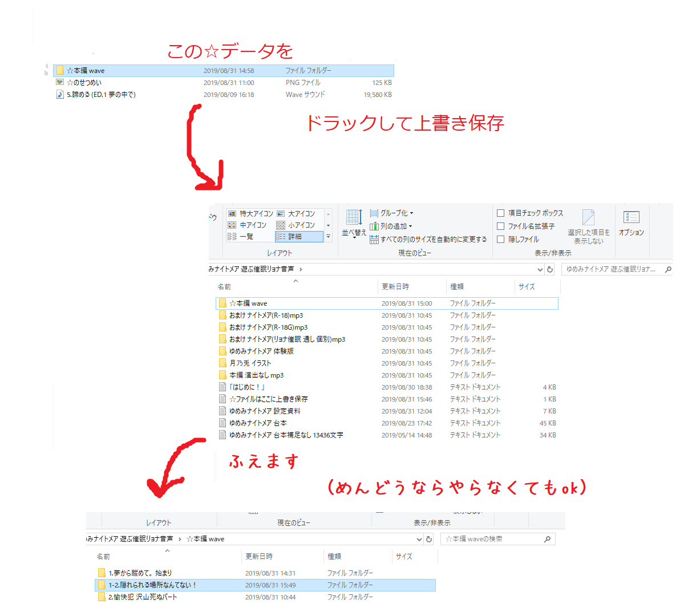Click 選択した項目を表示しない button
Viewport: 688px width, 616px height.
pyautogui.click(x=589, y=226)
